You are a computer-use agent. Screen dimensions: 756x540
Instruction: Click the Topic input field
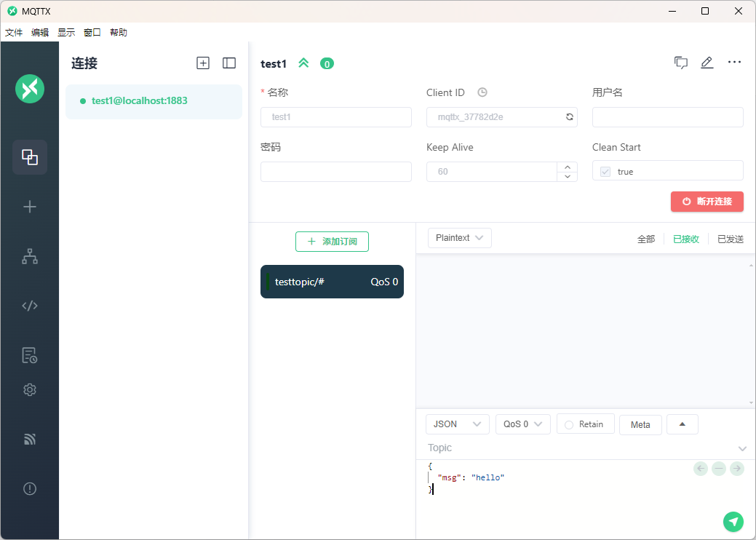click(578, 448)
